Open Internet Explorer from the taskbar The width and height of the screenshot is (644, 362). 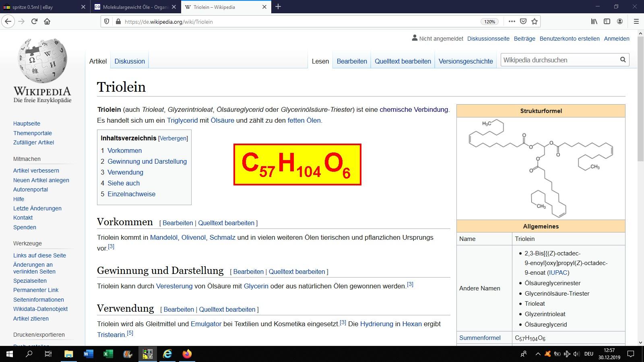[x=167, y=354]
